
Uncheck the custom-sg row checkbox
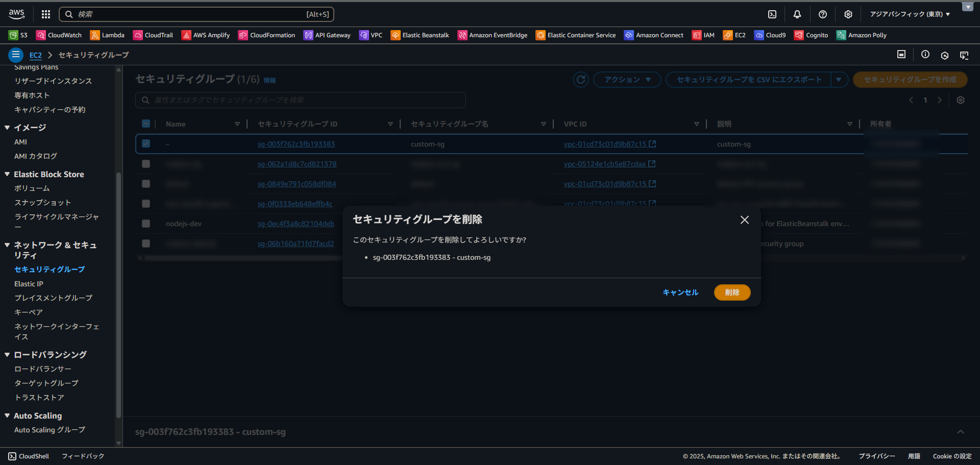pos(146,144)
